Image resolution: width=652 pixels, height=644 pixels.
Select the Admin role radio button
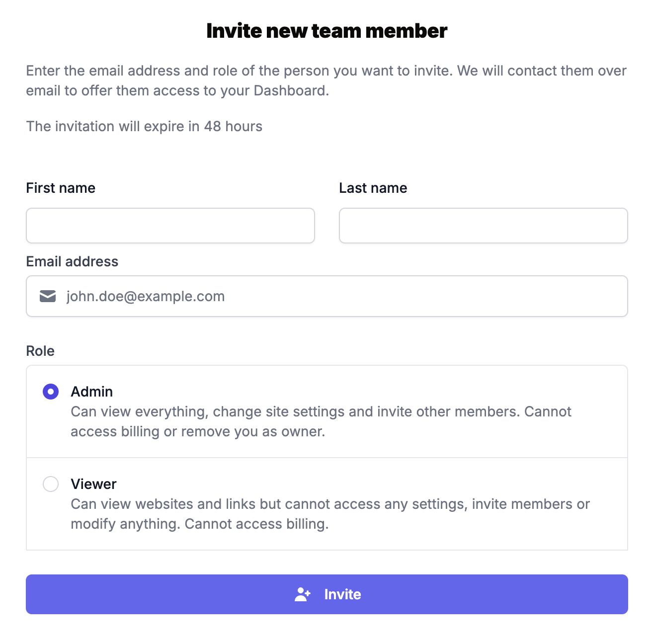click(50, 392)
